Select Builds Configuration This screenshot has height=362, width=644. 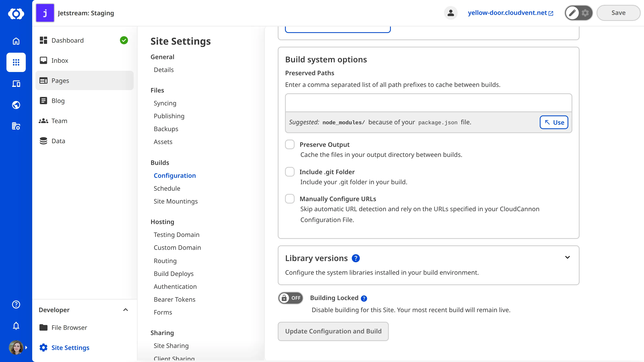click(x=175, y=176)
